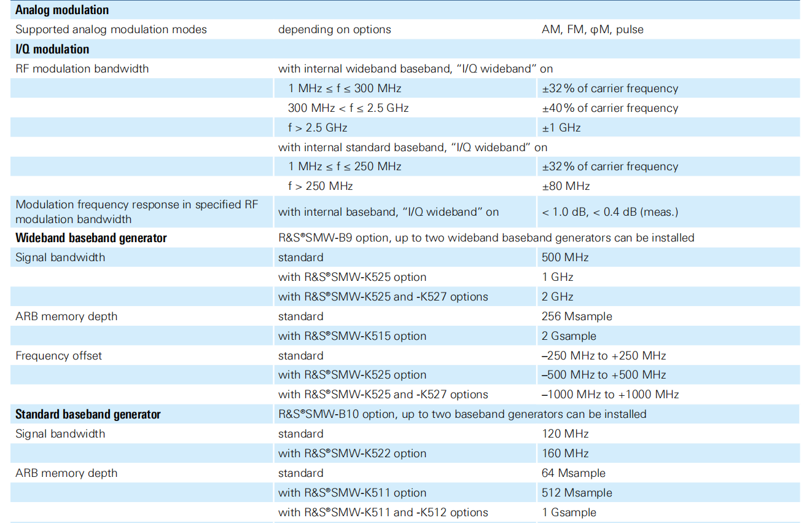
Task: Click the R&S SMW-B9 option description text
Action: [486, 238]
